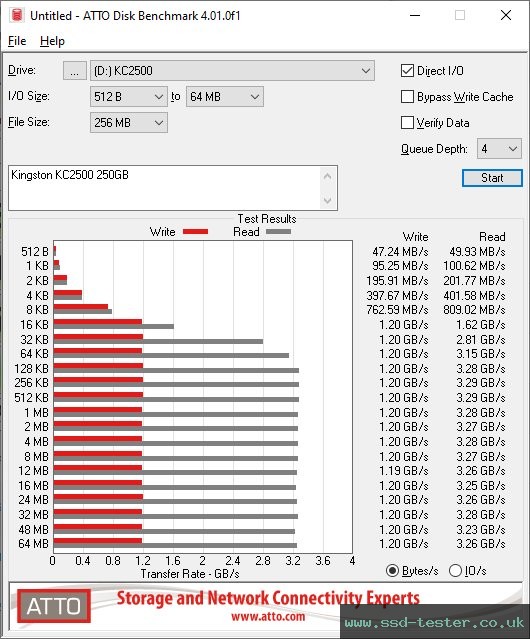The width and height of the screenshot is (530, 639).
Task: Expand the I/O Size maximum 64 MB dropdown
Action: (225, 97)
